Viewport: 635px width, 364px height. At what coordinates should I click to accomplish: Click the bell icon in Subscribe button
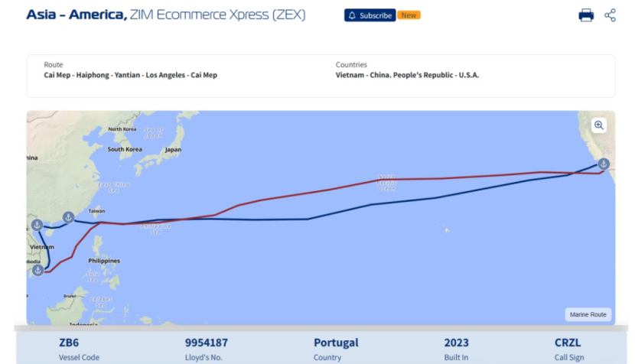click(x=352, y=15)
